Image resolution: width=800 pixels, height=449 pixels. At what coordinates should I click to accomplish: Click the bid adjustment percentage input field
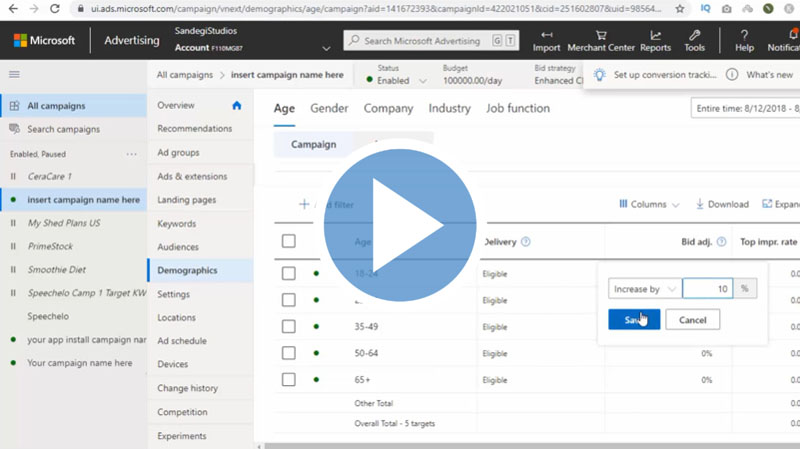click(x=708, y=289)
